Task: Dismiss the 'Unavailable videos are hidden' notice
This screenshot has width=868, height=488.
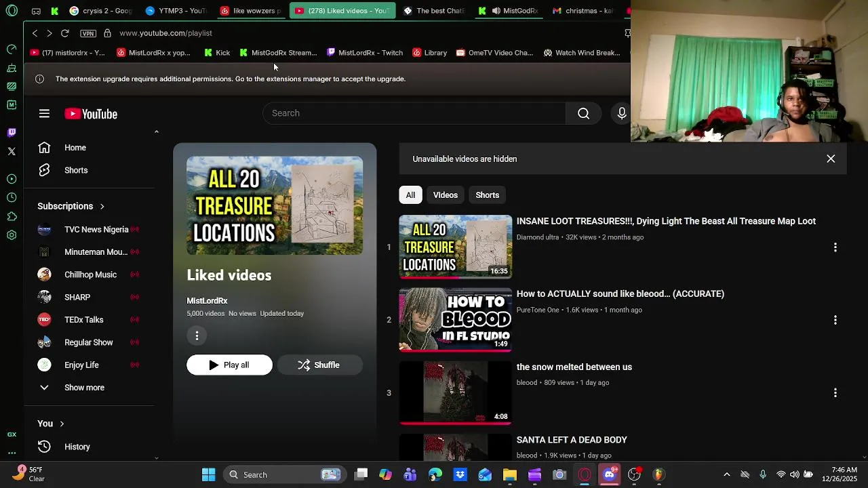Action: coord(831,159)
